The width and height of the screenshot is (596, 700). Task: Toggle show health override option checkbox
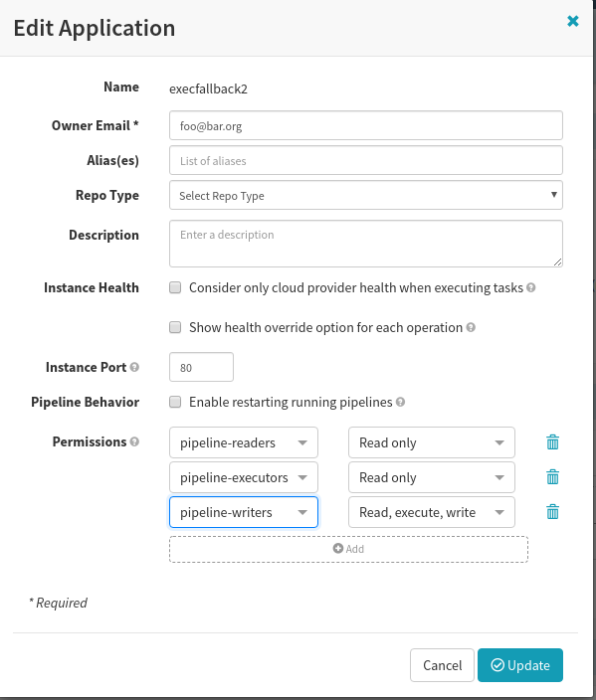[x=175, y=327]
